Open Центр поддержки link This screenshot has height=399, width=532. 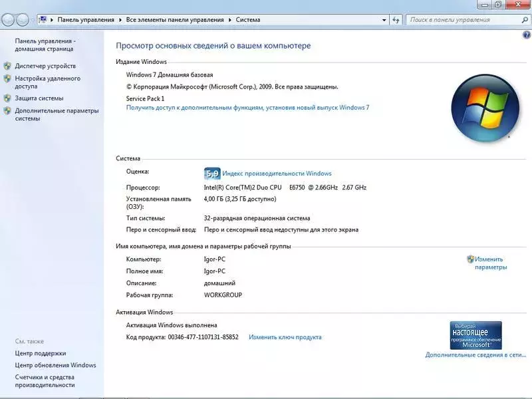[41, 353]
